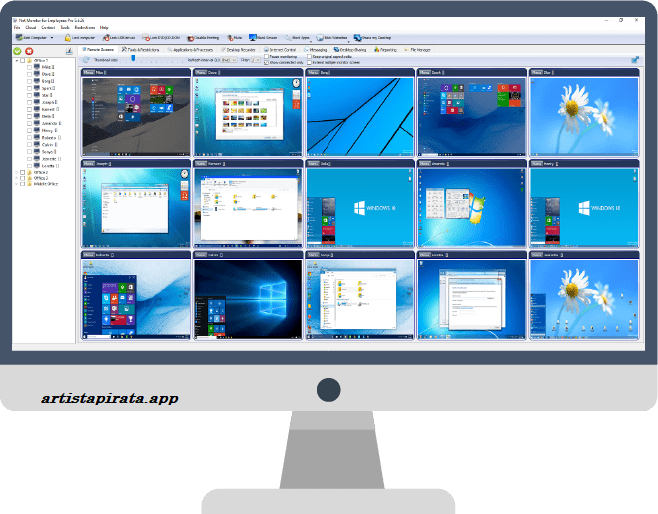Check the box next to Dave
658x514 pixels.
[x=29, y=74]
